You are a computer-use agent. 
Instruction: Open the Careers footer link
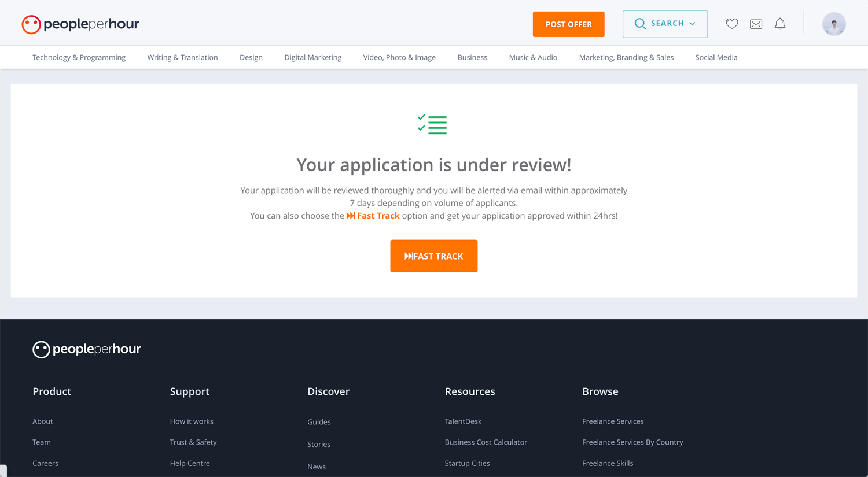pos(45,463)
